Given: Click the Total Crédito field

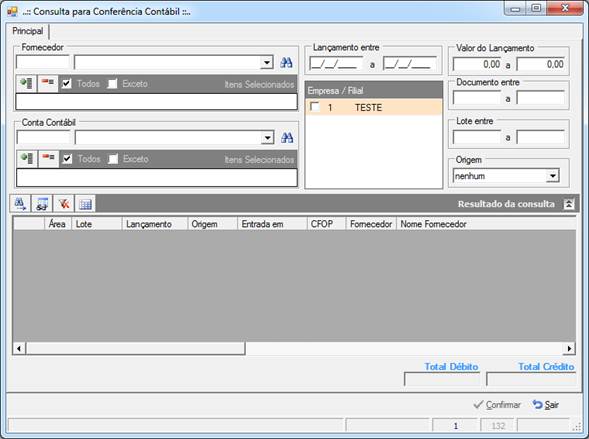Looking at the screenshot, I should pos(531,379).
